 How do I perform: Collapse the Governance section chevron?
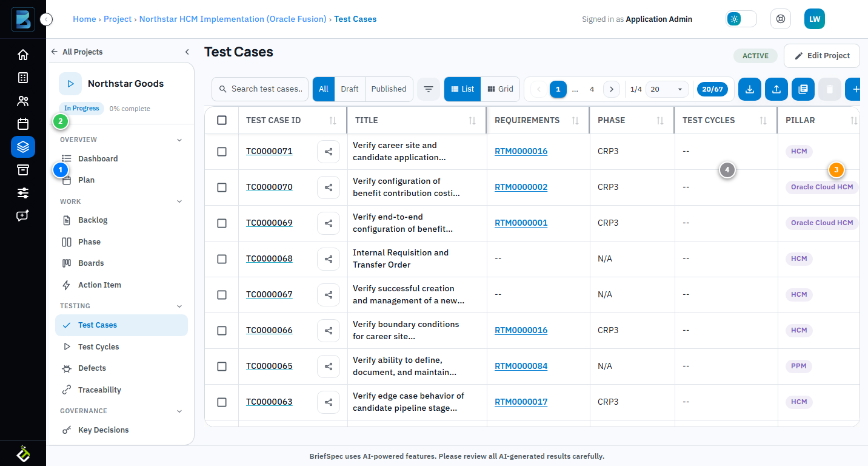[179, 411]
